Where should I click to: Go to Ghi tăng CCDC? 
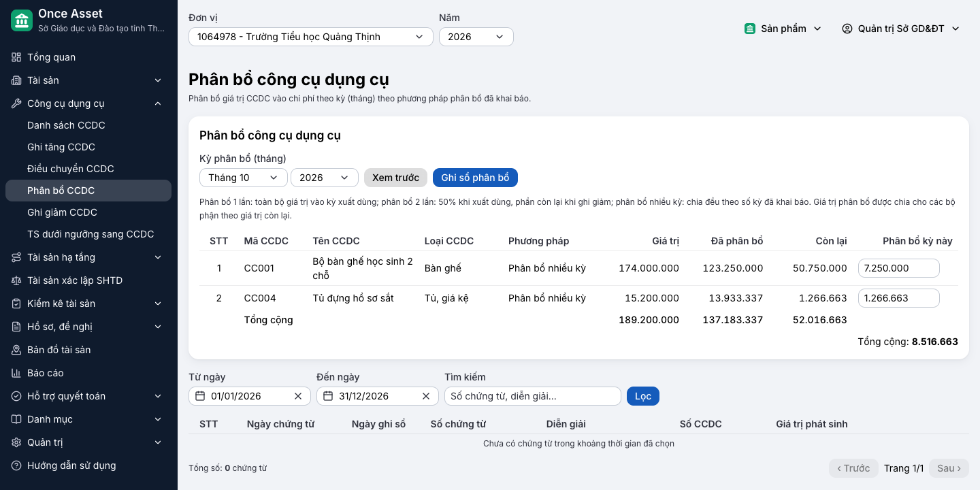88,147
